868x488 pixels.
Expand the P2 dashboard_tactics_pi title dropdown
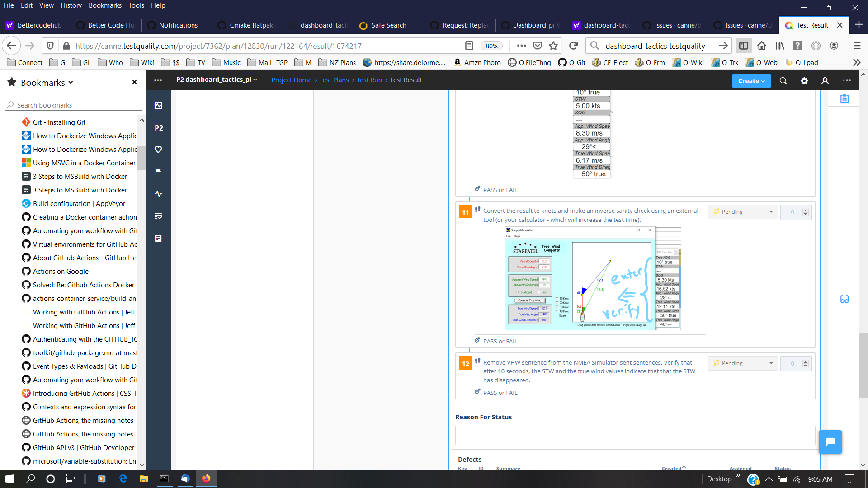coord(254,80)
